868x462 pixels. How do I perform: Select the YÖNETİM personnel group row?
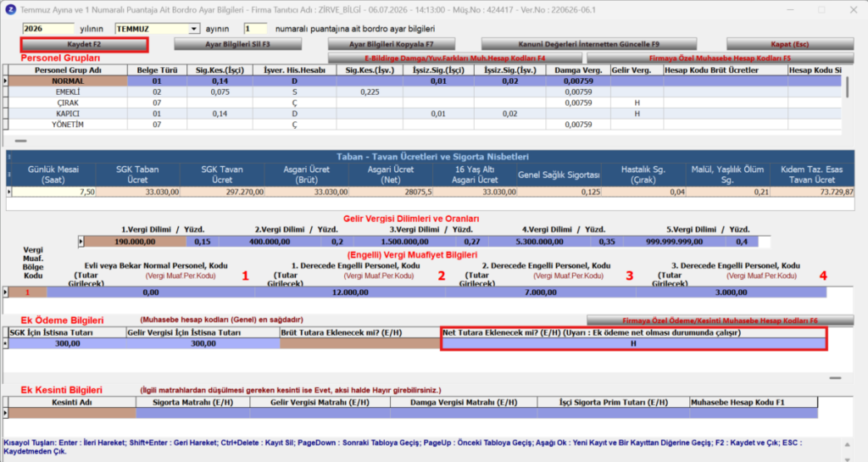click(x=424, y=125)
